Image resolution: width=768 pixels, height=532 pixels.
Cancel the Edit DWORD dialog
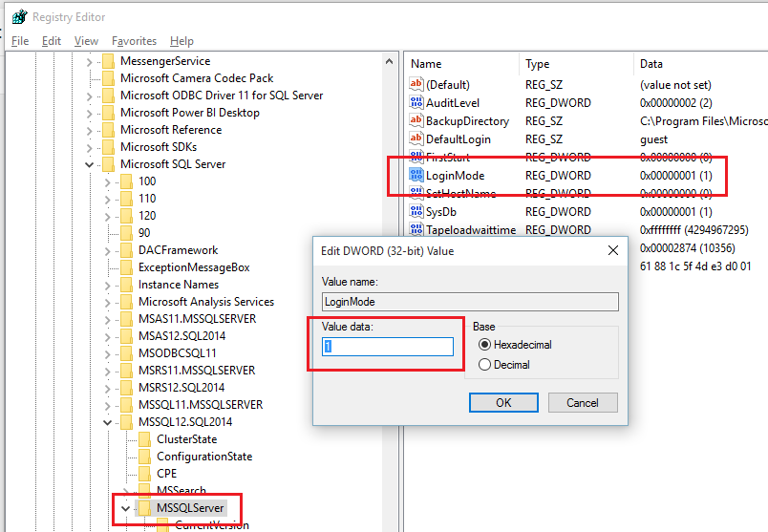(583, 403)
